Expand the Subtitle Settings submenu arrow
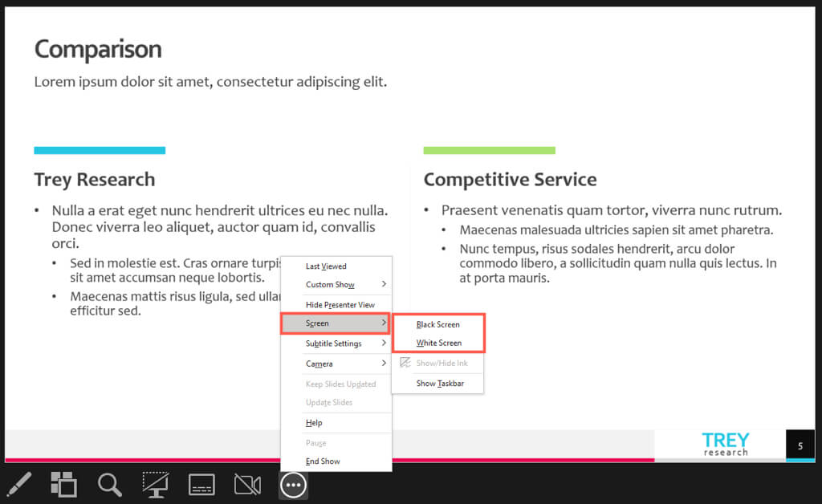 coord(384,343)
